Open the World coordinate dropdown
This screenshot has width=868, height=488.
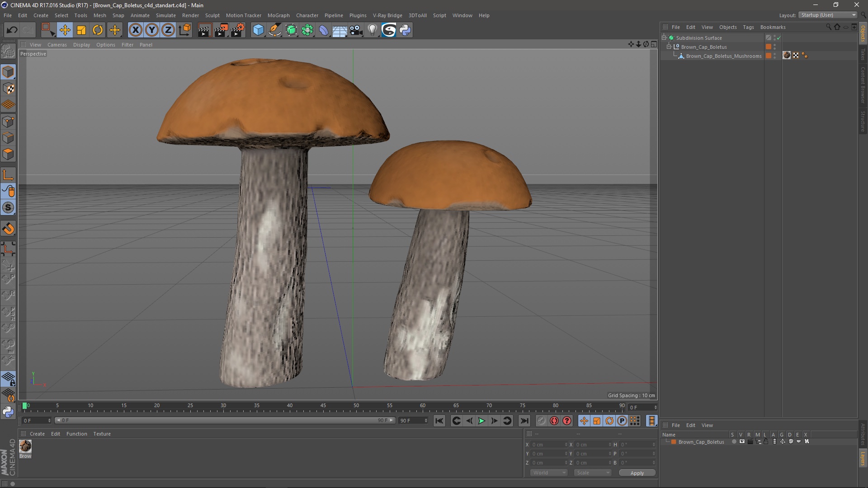point(549,473)
